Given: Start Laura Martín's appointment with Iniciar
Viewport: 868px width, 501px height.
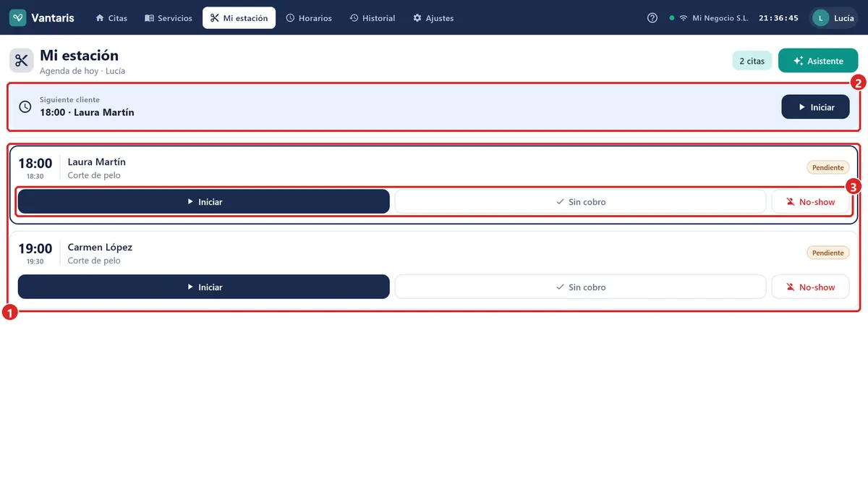Looking at the screenshot, I should pyautogui.click(x=204, y=202).
